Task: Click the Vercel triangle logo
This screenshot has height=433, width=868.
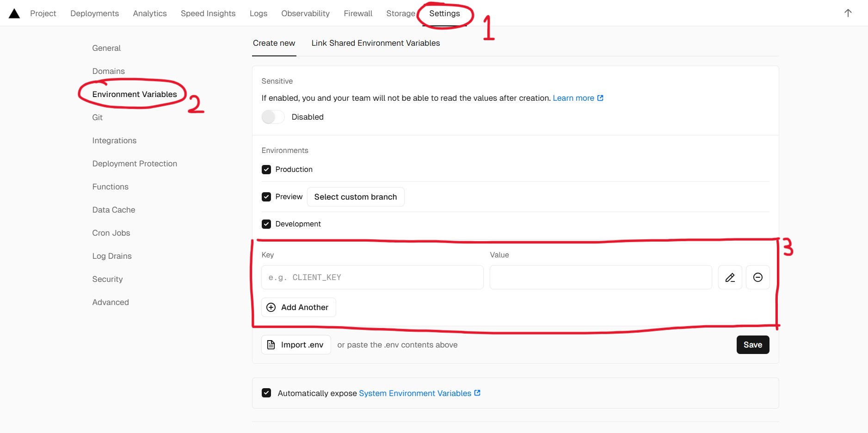Action: [14, 13]
